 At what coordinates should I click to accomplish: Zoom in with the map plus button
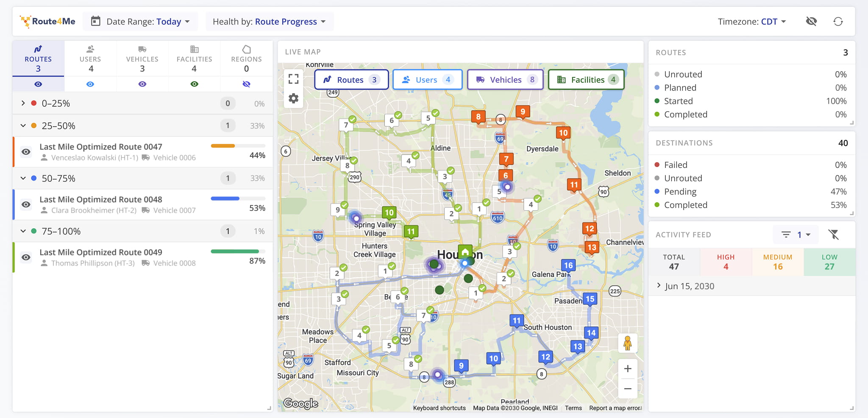coord(628,369)
